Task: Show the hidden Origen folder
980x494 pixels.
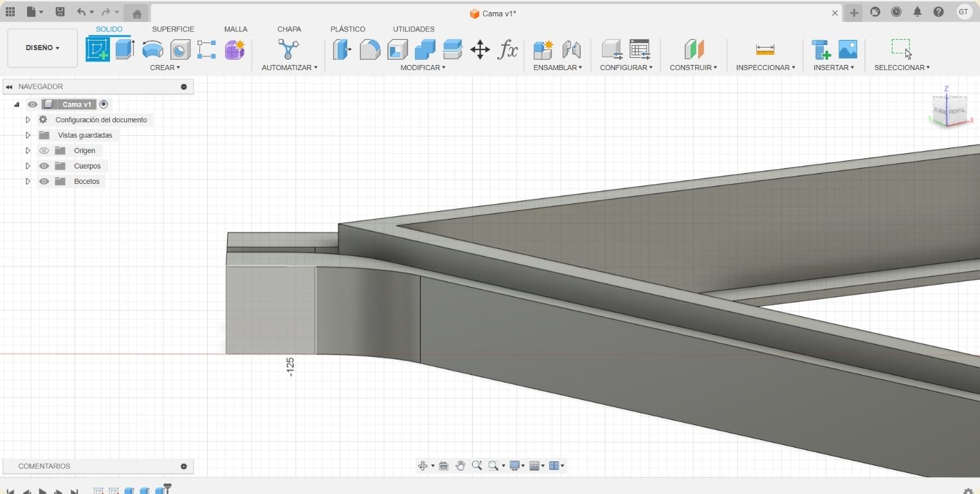Action: click(44, 151)
